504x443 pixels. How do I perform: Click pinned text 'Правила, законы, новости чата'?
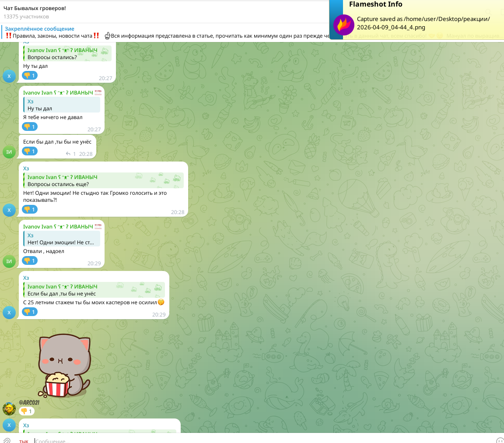pyautogui.click(x=52, y=36)
